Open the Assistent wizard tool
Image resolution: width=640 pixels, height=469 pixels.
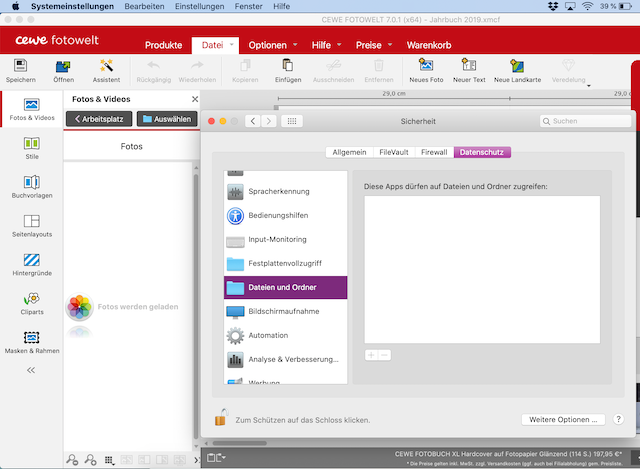(x=106, y=67)
